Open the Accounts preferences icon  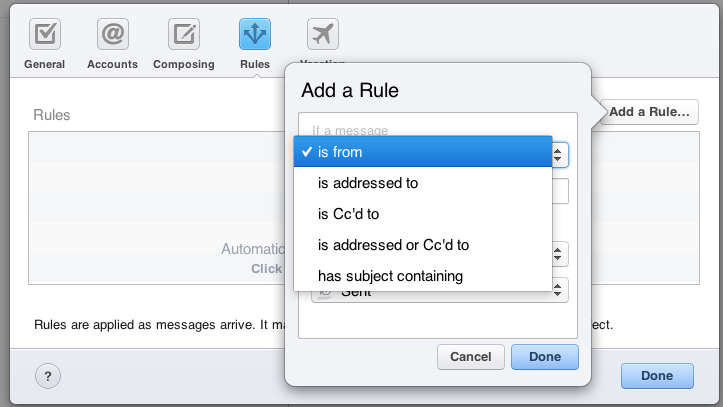(112, 36)
